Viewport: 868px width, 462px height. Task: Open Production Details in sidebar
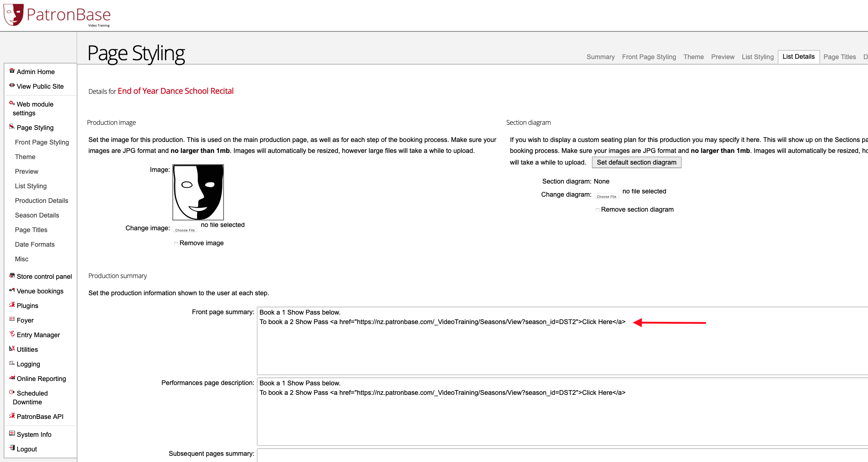click(42, 201)
